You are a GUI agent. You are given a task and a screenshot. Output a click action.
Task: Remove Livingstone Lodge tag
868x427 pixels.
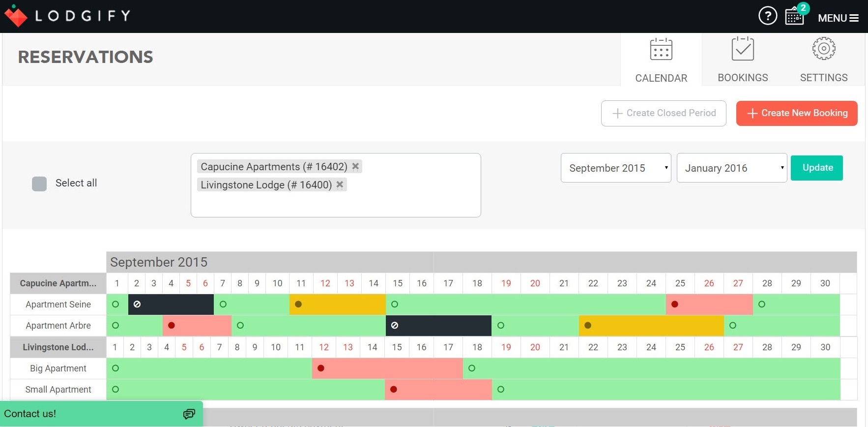pos(340,184)
